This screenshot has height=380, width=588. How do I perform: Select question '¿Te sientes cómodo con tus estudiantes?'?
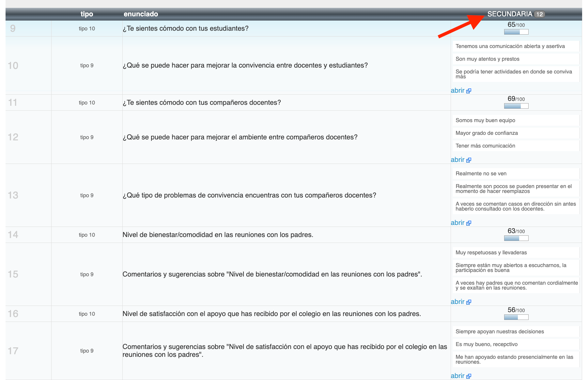[x=185, y=28]
